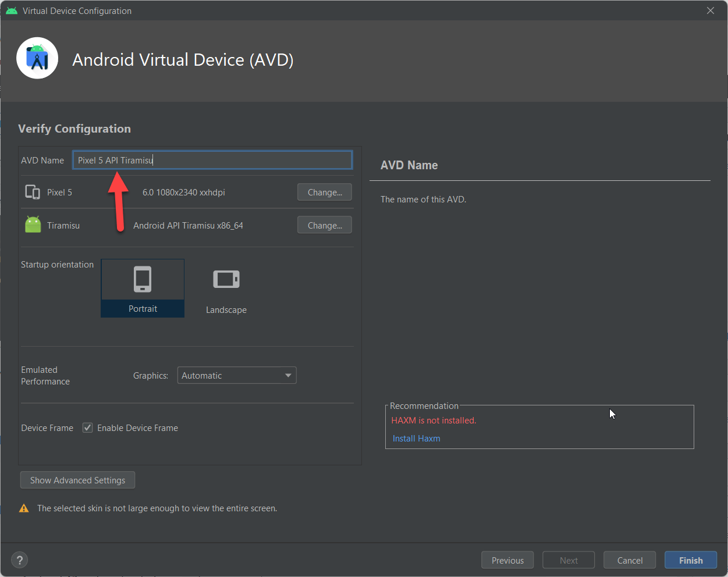Viewport: 728px width, 577px height.
Task: Change the Pixel 5 hardware device
Action: click(324, 193)
